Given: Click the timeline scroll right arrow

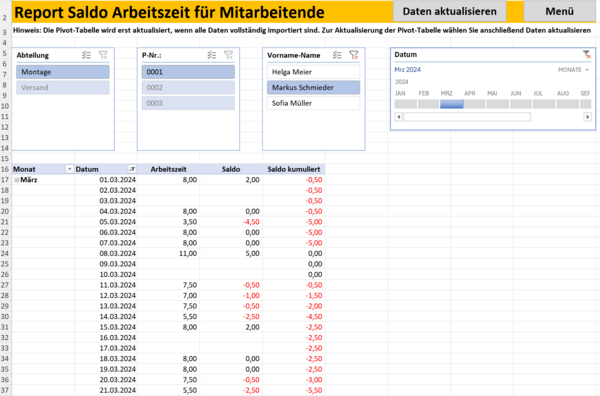Looking at the screenshot, I should point(587,117).
